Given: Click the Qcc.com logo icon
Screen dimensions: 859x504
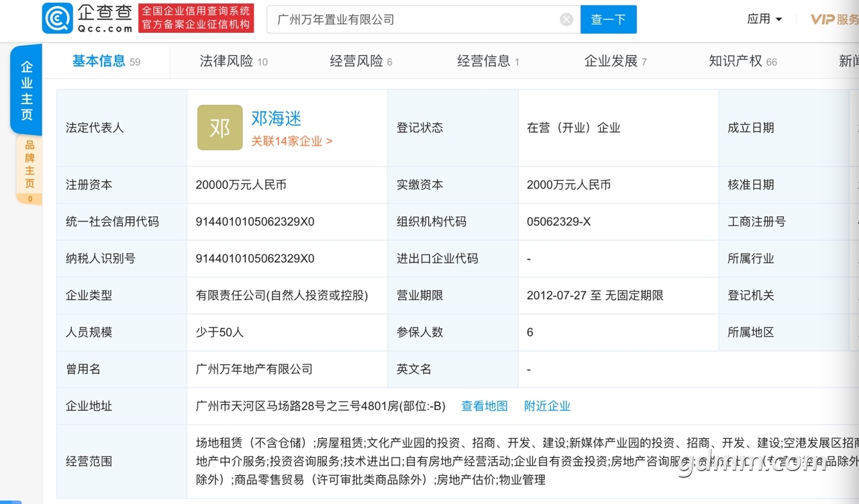Looking at the screenshot, I should tap(57, 18).
